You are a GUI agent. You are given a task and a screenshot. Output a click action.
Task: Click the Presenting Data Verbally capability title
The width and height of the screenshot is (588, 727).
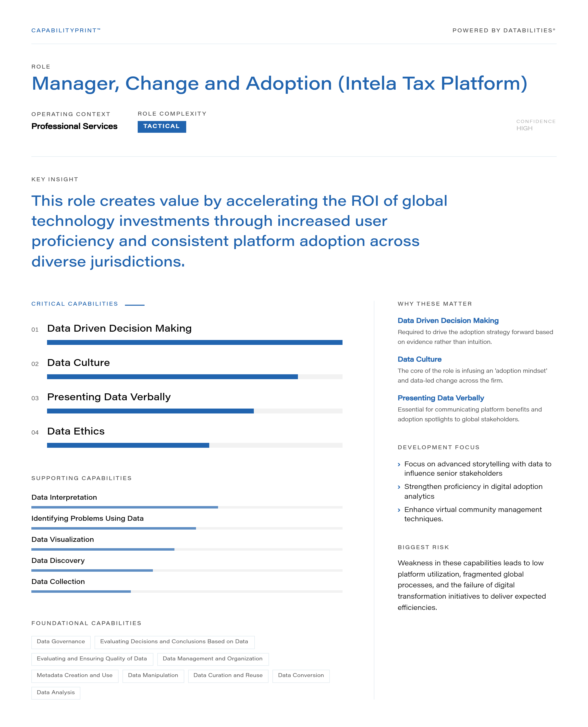(x=109, y=397)
